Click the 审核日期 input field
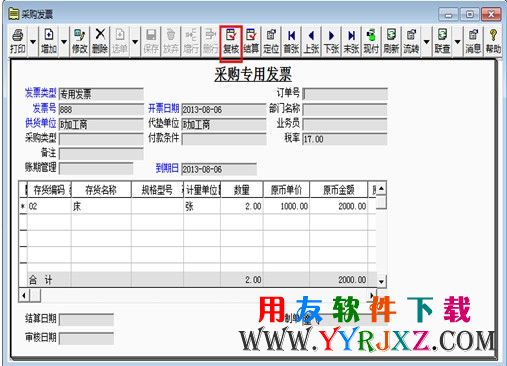 [86, 338]
